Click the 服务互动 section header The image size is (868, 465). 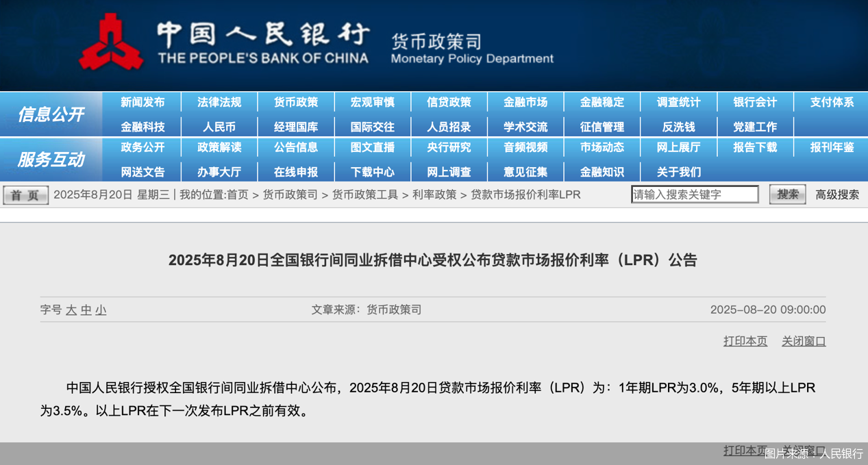[51, 160]
